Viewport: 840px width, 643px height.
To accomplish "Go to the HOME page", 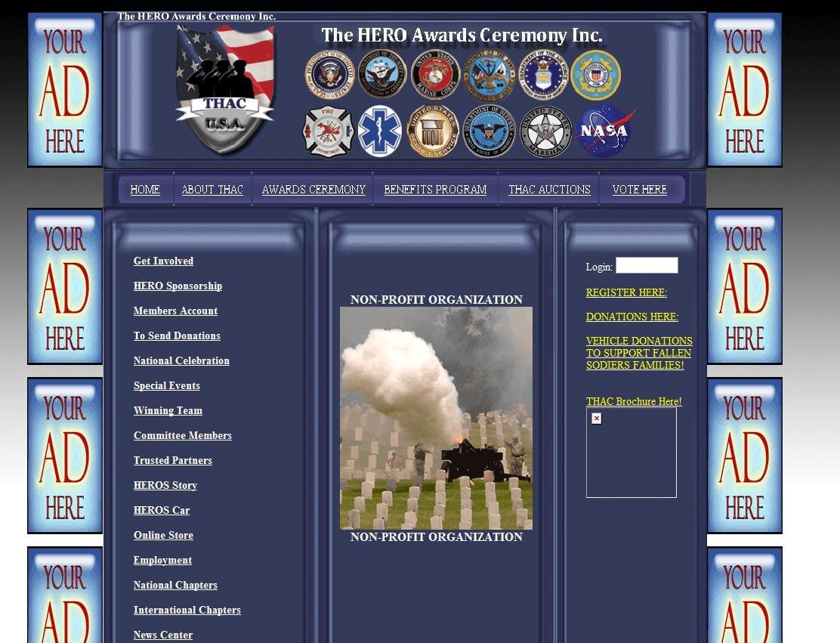I will (145, 189).
